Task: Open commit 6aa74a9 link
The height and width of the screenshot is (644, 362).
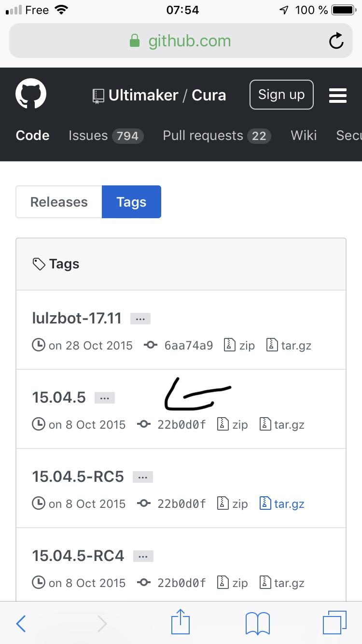Action: [x=188, y=346]
